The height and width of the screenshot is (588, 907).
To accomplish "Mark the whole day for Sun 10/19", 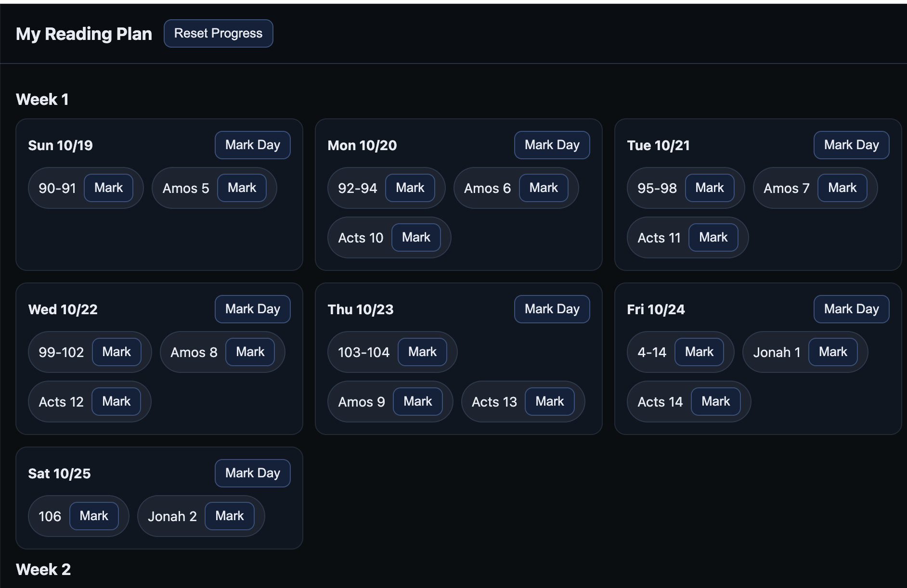I will point(253,145).
